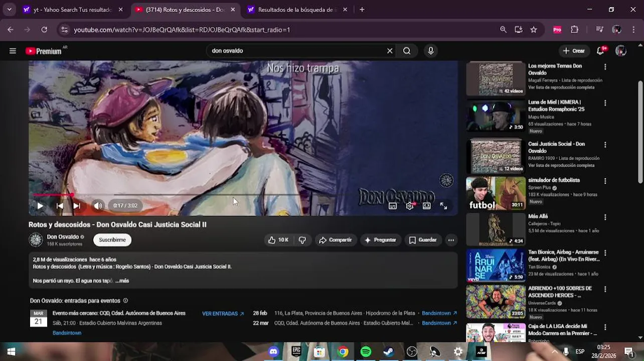Open YouTube hamburger guide menu
This screenshot has width=644, height=361.
point(13,51)
